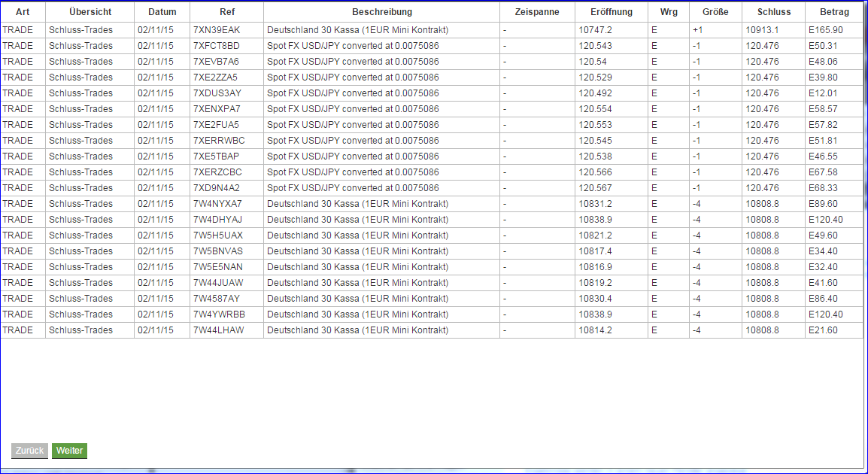Click the Art column header
The height and width of the screenshot is (474, 868).
click(22, 11)
